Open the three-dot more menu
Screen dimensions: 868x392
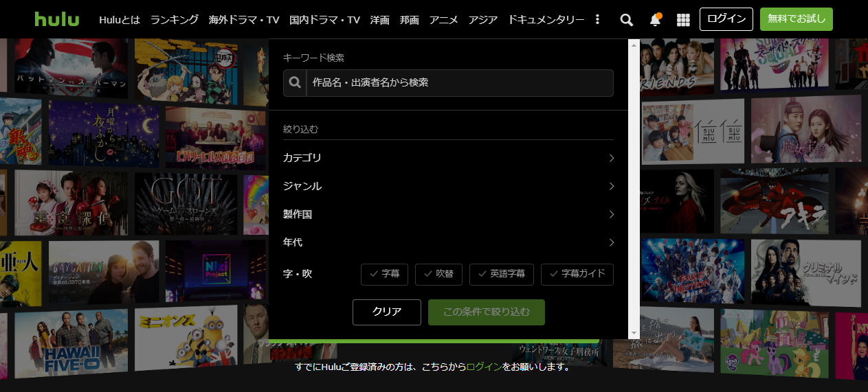click(597, 20)
